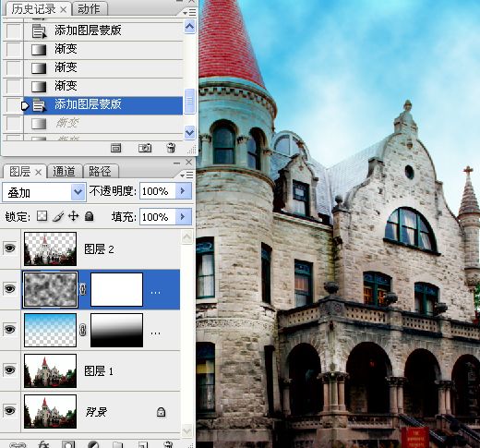Delete current history state trash icon
The height and width of the screenshot is (448, 480).
point(171,148)
